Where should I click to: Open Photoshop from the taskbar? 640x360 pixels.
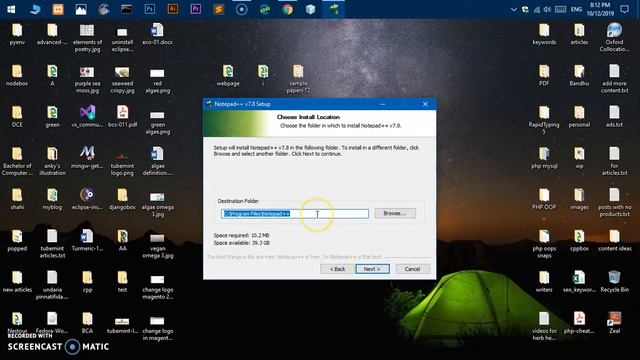click(x=149, y=9)
